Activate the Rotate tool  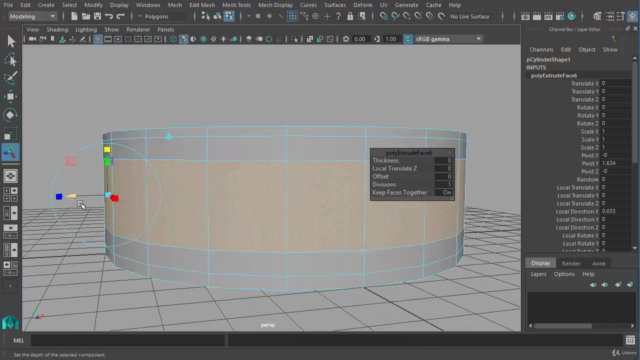tap(11, 115)
